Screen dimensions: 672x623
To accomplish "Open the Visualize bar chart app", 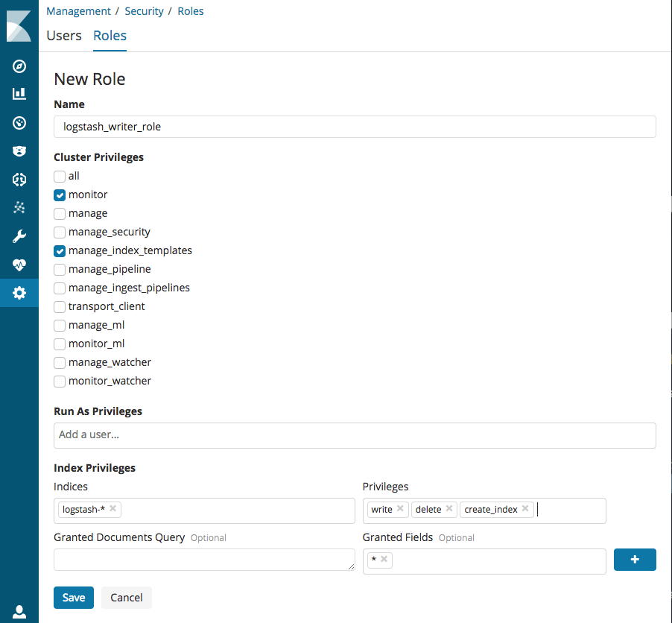I will [x=19, y=93].
